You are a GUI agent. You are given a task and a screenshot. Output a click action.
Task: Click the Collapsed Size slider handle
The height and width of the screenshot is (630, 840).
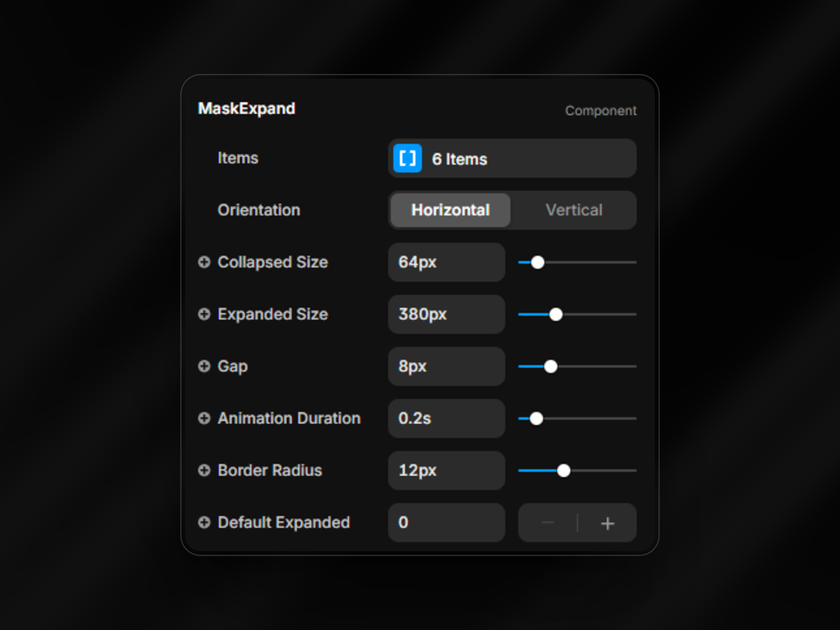pos(538,262)
